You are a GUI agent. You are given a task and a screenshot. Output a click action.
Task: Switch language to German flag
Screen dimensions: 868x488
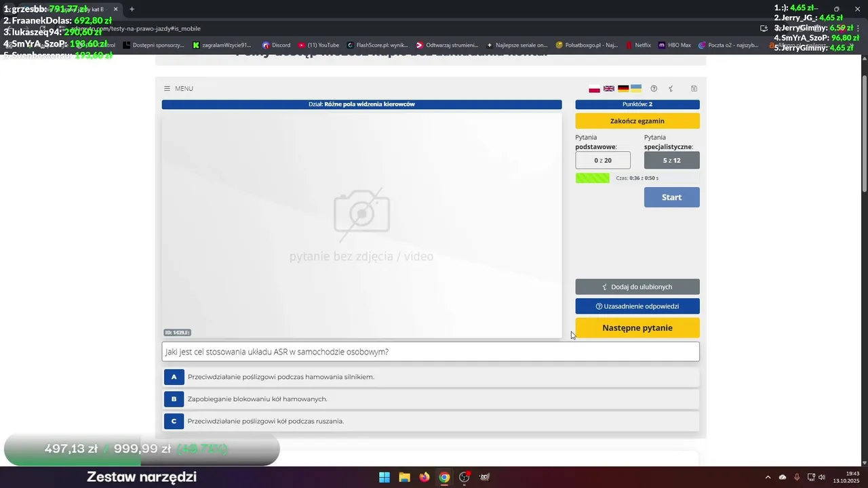pyautogui.click(x=623, y=89)
